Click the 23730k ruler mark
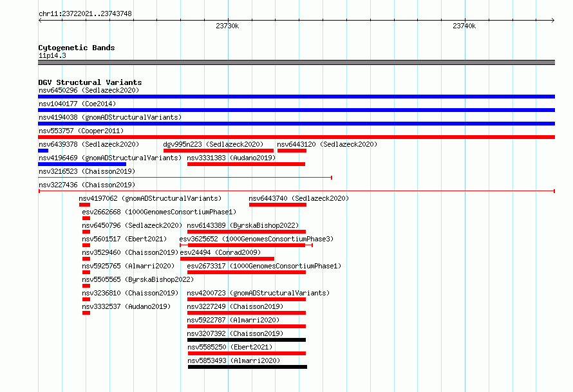 pos(227,26)
